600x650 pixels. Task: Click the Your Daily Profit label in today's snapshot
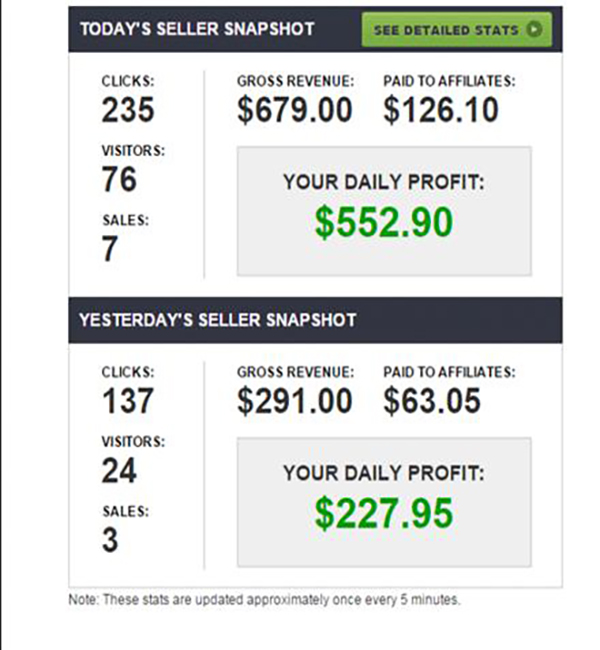[x=384, y=182]
